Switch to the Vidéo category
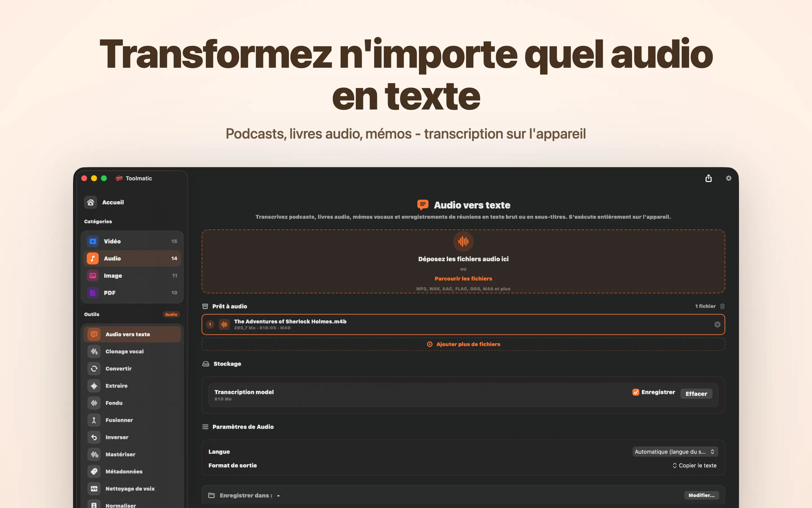The height and width of the screenshot is (508, 812). pyautogui.click(x=132, y=241)
